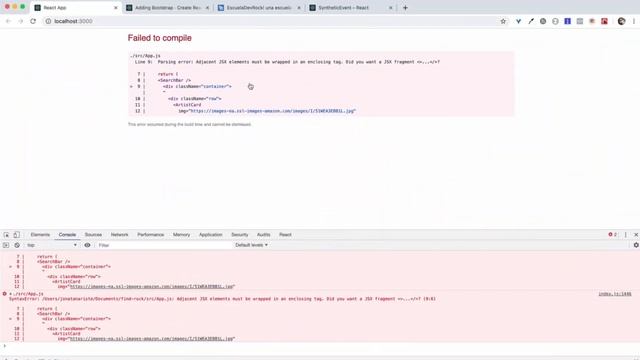Open console settings gear
Image resolution: width=640 pixels, height=360 pixels.
click(636, 245)
